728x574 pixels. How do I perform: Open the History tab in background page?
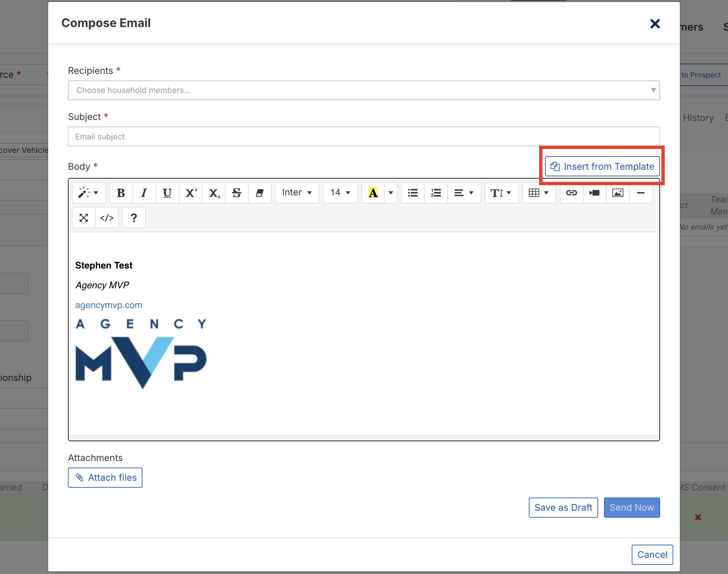click(698, 117)
